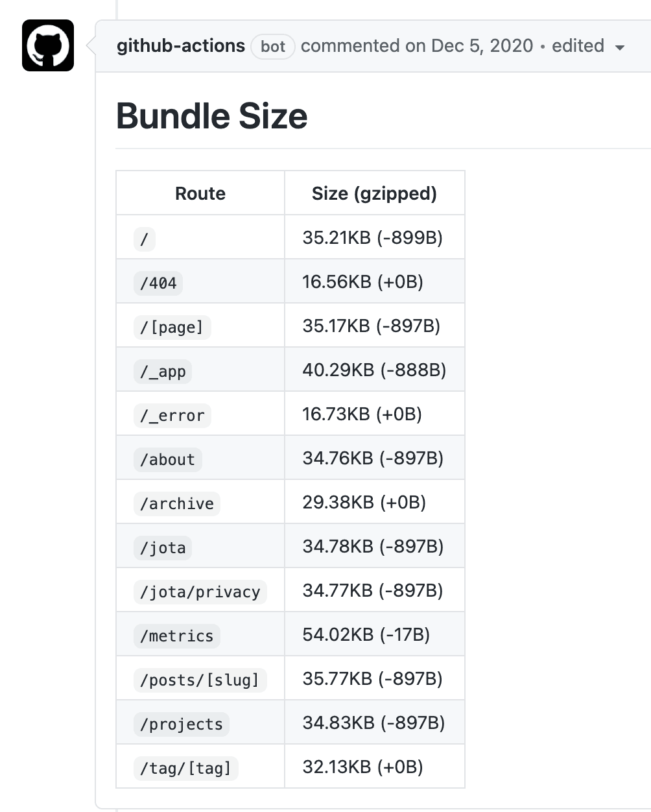
Task: Click the Route column header
Action: (200, 193)
